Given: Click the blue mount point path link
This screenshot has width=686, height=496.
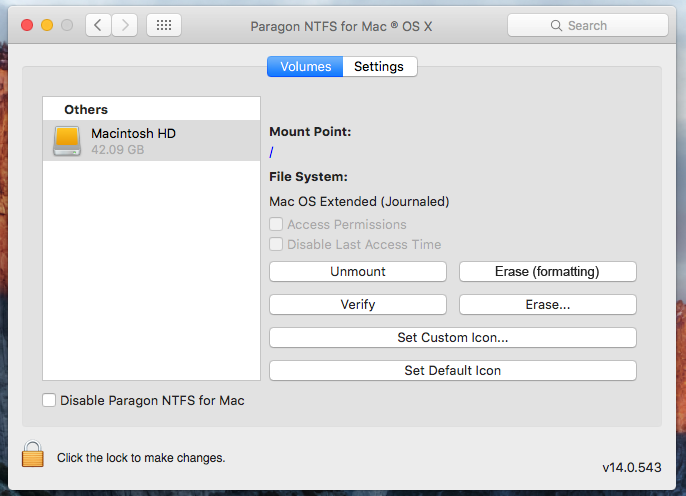Looking at the screenshot, I should 272,152.
